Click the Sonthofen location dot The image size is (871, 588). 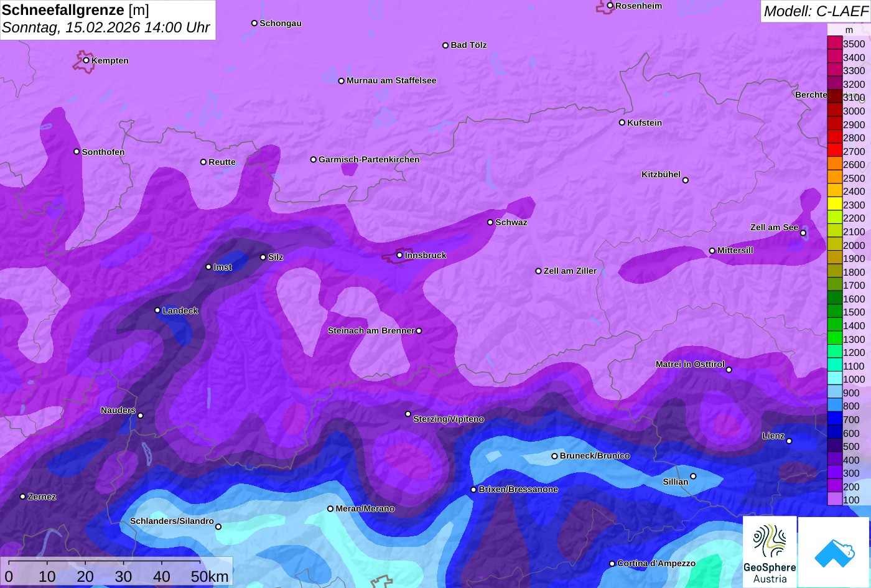point(77,152)
